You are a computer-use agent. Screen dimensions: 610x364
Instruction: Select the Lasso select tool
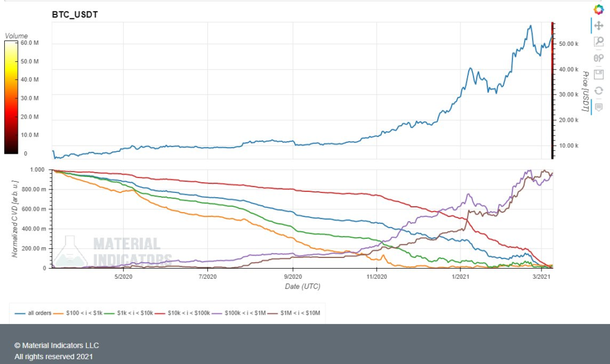(x=599, y=57)
